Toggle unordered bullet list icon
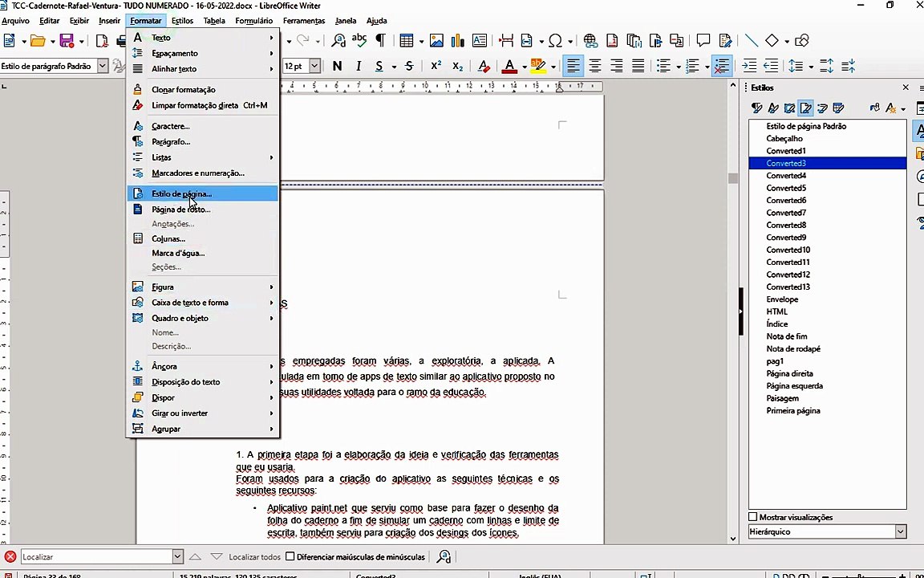The width and height of the screenshot is (924, 578). coord(663,66)
